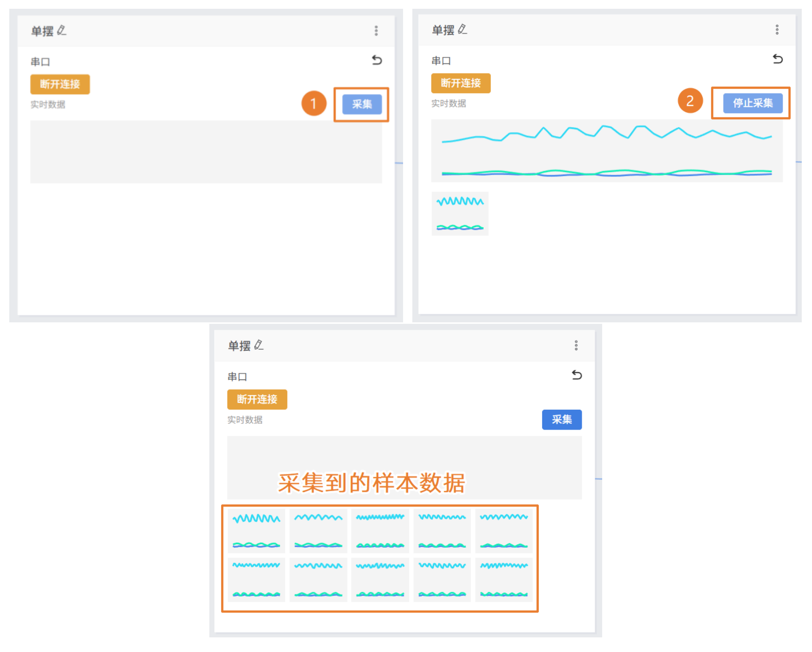Screen dimensions: 812x652
Task: Click the pencil edit icon in bottom panel
Action: point(259,345)
